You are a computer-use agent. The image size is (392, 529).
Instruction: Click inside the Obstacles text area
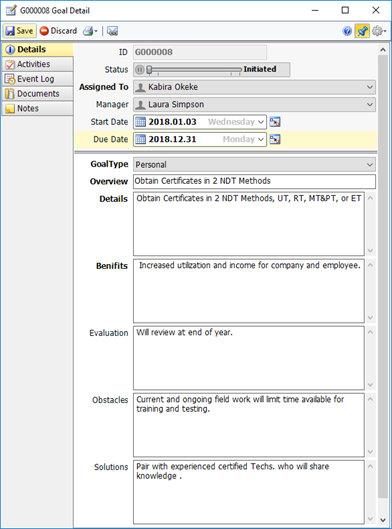tap(249, 425)
